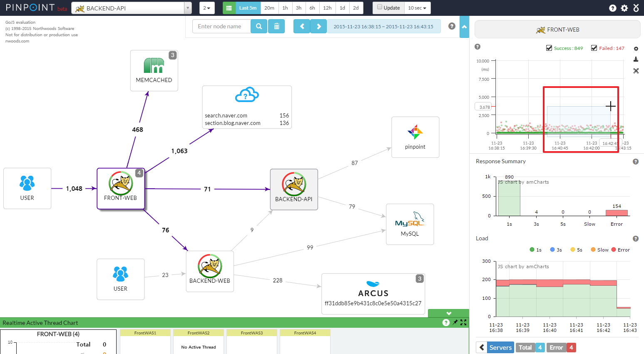644x354 pixels.
Task: Click FRONT-WEB title in right panel
Action: pyautogui.click(x=557, y=30)
